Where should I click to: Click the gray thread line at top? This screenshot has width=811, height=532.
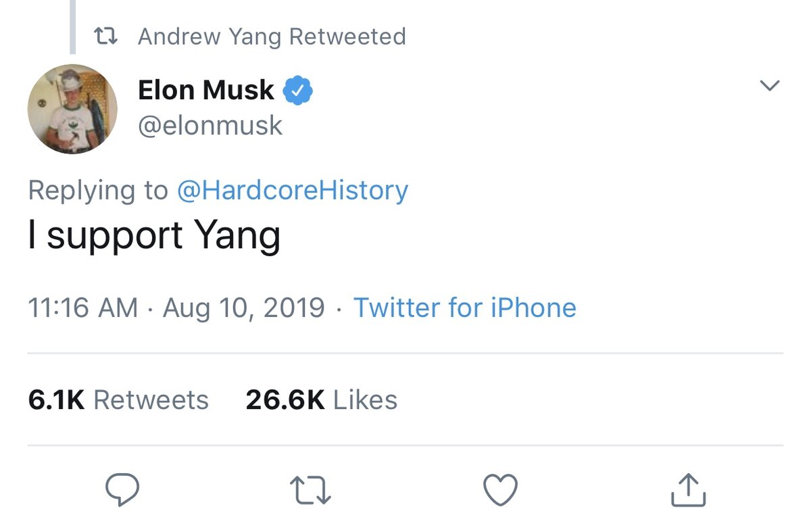click(x=72, y=27)
